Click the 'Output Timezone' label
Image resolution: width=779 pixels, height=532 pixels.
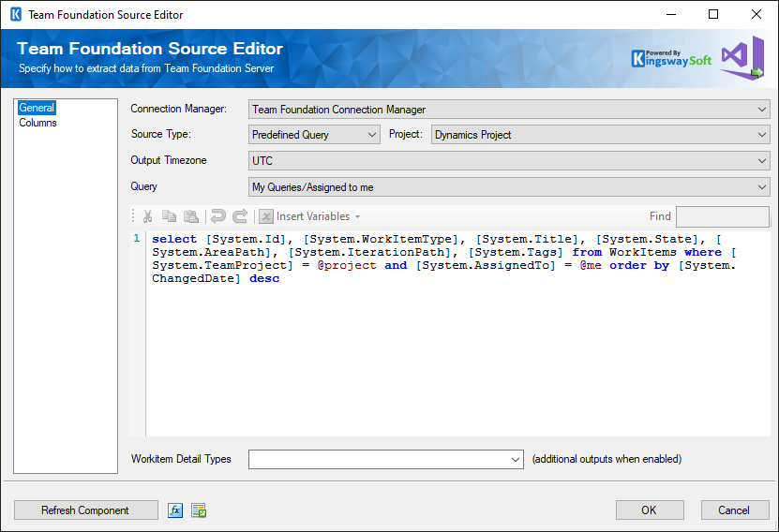click(x=169, y=160)
